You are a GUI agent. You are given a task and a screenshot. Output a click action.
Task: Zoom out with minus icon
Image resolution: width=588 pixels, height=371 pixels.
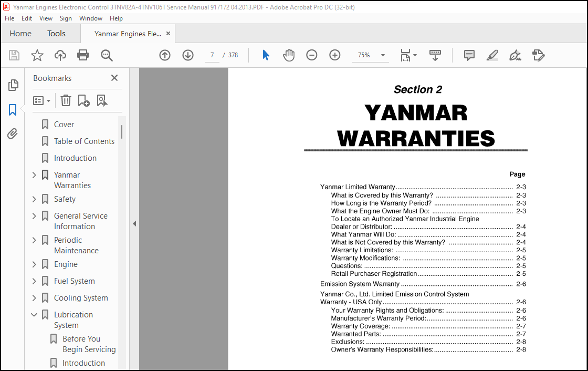click(312, 55)
